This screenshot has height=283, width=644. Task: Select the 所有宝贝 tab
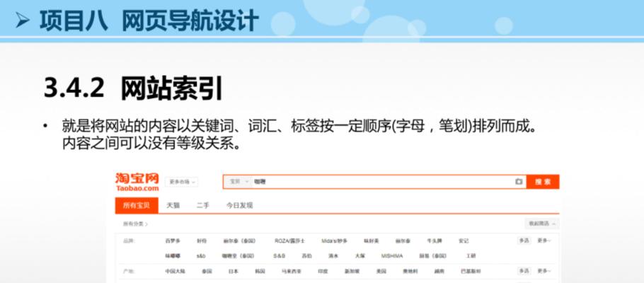[x=137, y=205]
